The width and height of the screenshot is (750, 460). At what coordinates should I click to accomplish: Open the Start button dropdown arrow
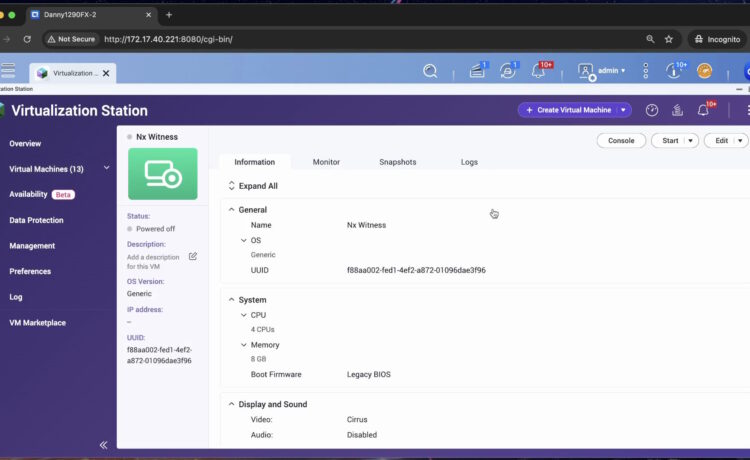690,141
